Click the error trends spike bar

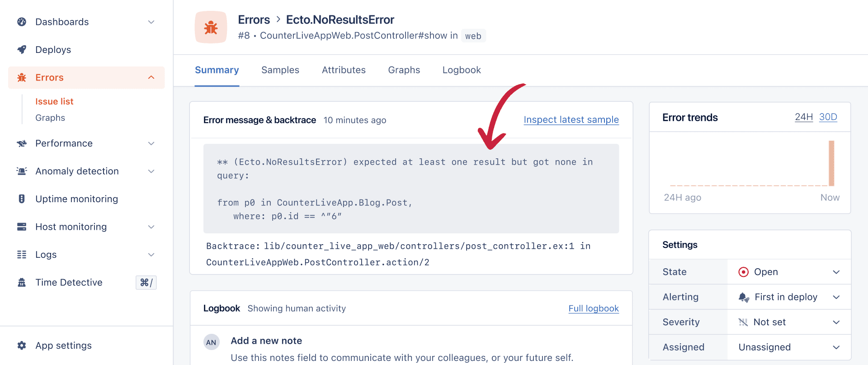[831, 163]
